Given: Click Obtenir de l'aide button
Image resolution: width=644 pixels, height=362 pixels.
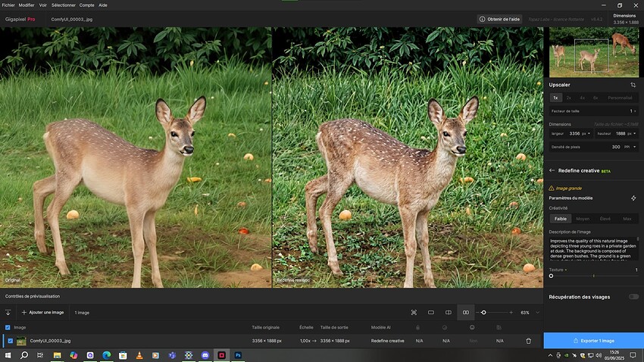Looking at the screenshot, I should pyautogui.click(x=500, y=19).
